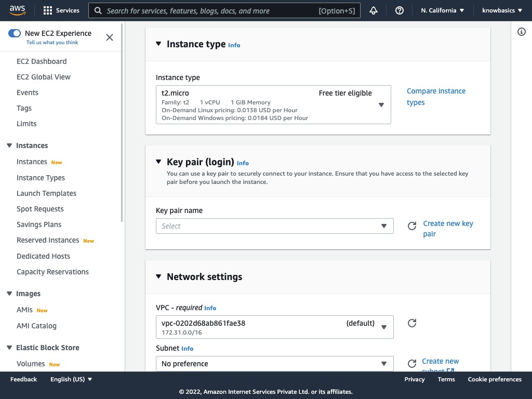
Task: Click the AWS logo home icon
Action: 17,10
